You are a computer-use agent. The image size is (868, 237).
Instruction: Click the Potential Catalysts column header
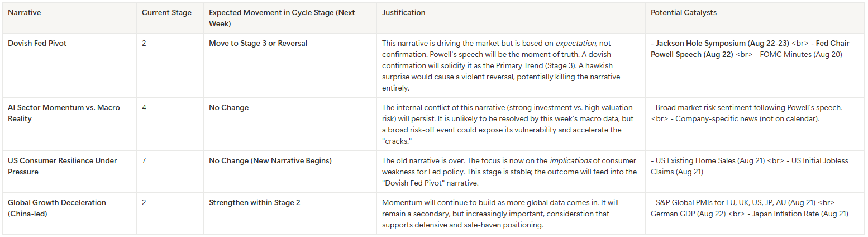684,12
